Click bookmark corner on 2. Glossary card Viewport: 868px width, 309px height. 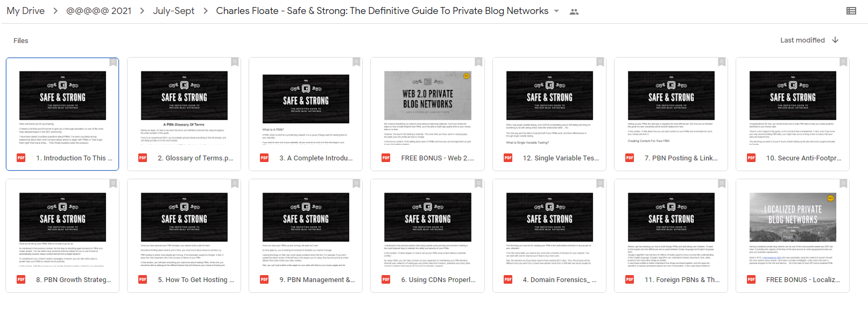[235, 62]
